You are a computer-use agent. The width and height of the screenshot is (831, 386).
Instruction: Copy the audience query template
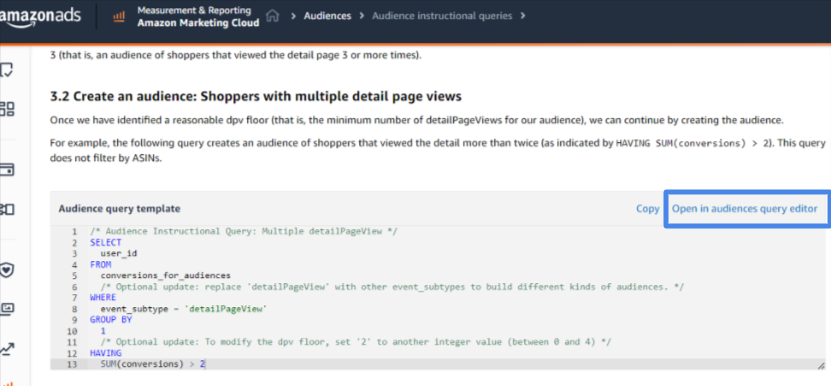pyautogui.click(x=648, y=208)
